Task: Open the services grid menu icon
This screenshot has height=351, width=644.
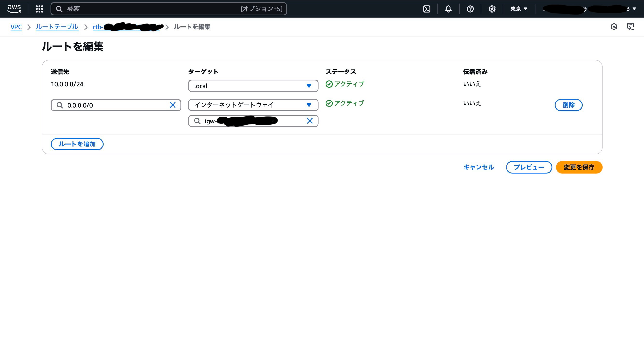Action: (39, 9)
